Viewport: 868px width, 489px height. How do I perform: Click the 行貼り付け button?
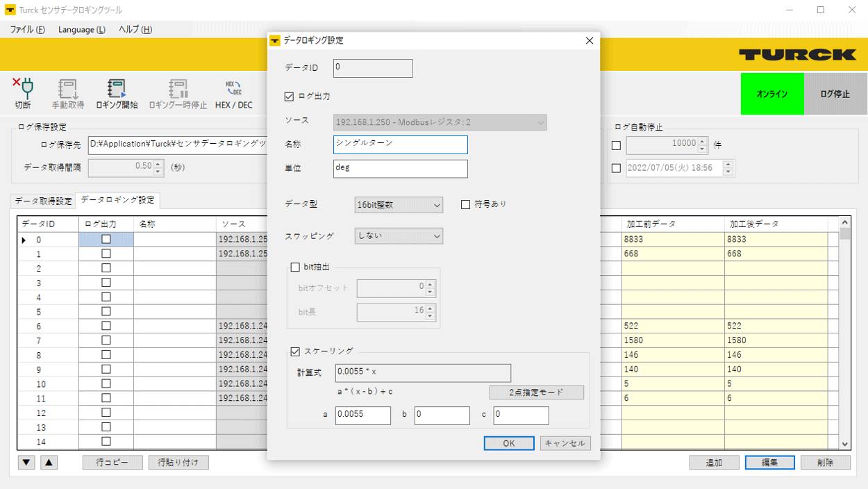pos(178,463)
